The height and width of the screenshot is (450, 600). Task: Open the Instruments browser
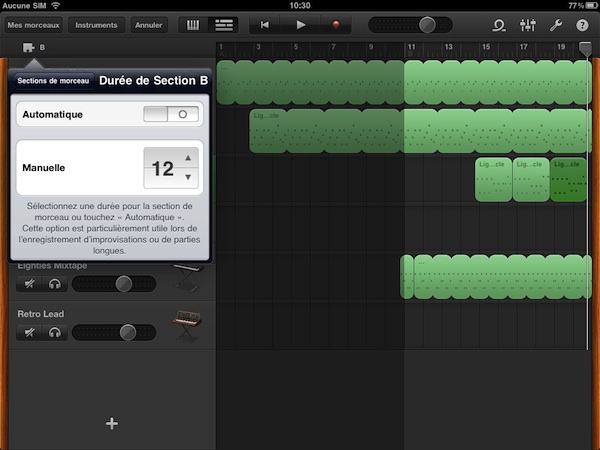coord(96,25)
